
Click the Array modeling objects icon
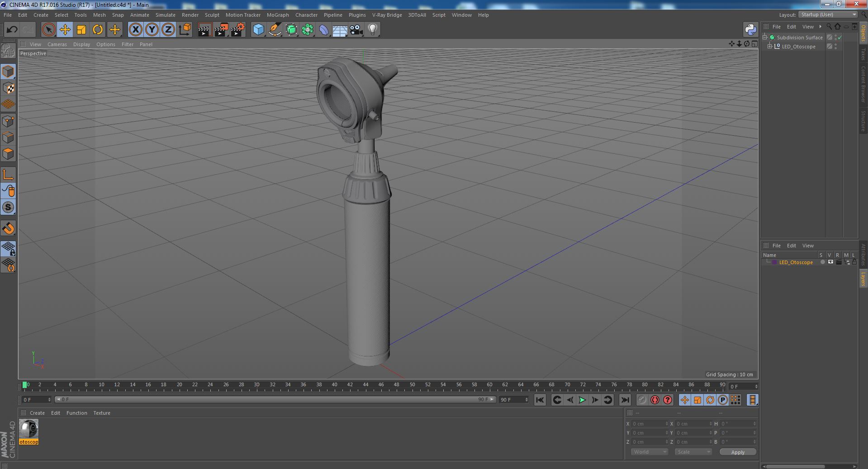click(x=308, y=30)
